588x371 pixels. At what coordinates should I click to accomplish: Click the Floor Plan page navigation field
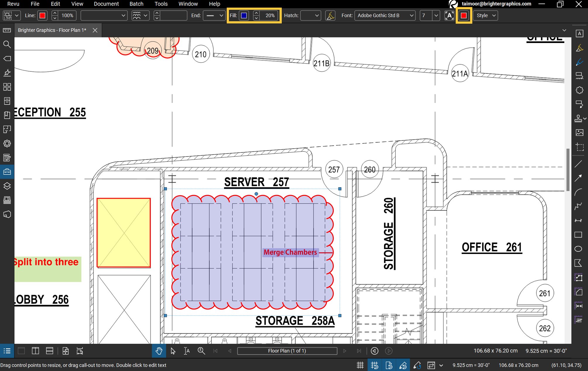pyautogui.click(x=287, y=351)
